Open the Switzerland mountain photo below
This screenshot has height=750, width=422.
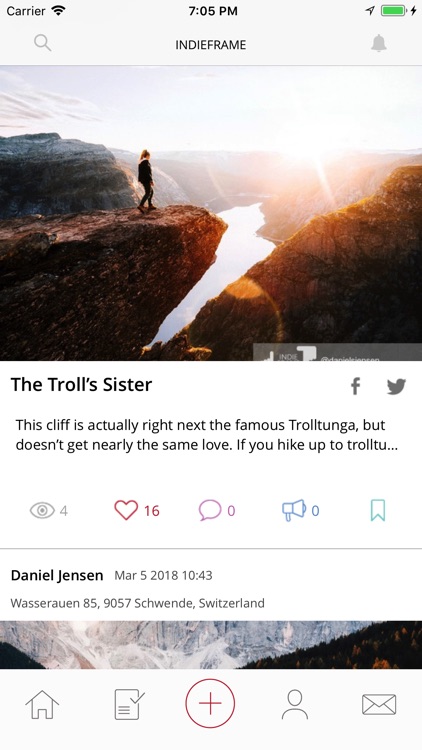click(x=211, y=645)
